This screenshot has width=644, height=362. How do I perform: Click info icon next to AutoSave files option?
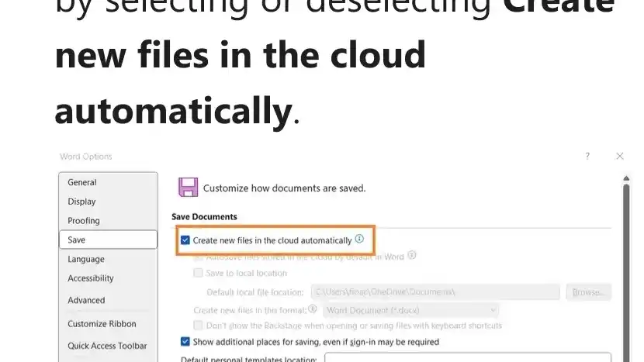click(x=412, y=255)
